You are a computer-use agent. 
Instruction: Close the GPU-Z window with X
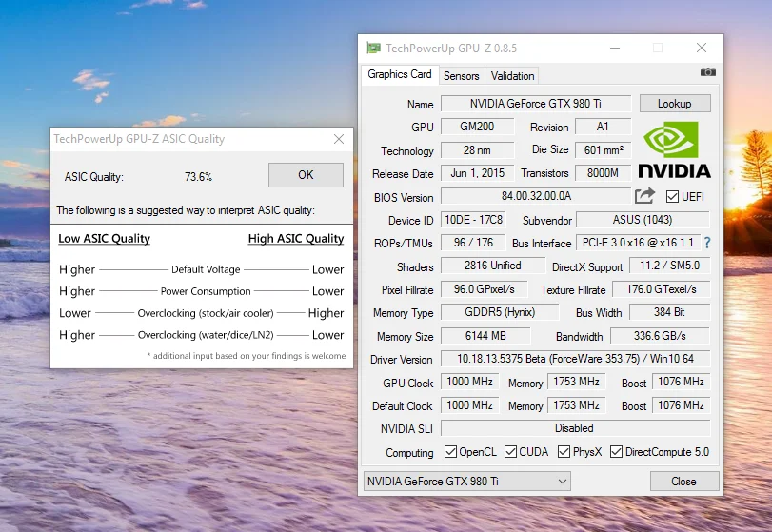point(702,48)
